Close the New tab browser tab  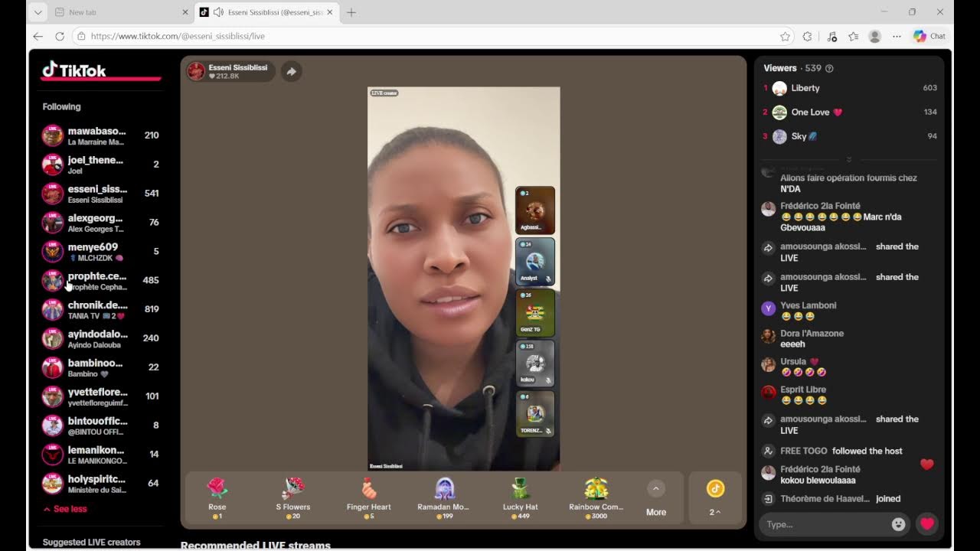point(185,12)
